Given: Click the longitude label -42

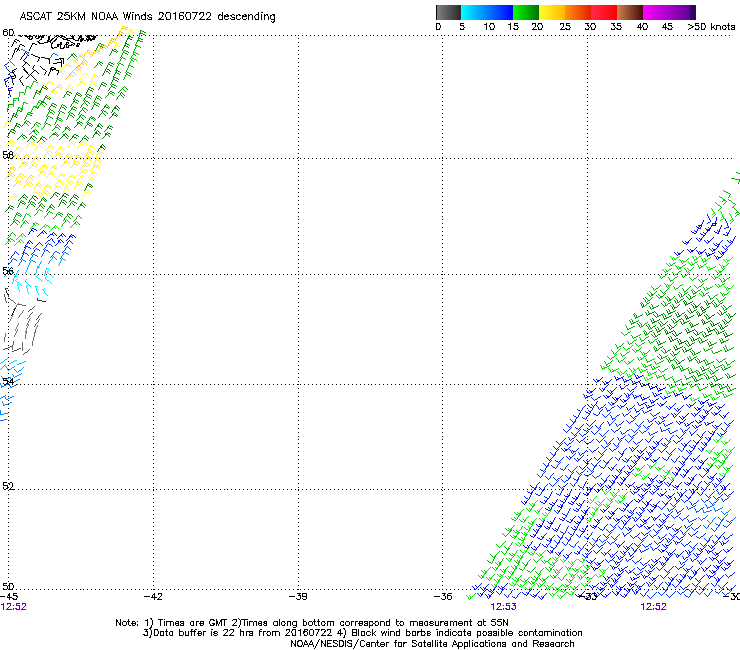Looking at the screenshot, I should point(153,597).
